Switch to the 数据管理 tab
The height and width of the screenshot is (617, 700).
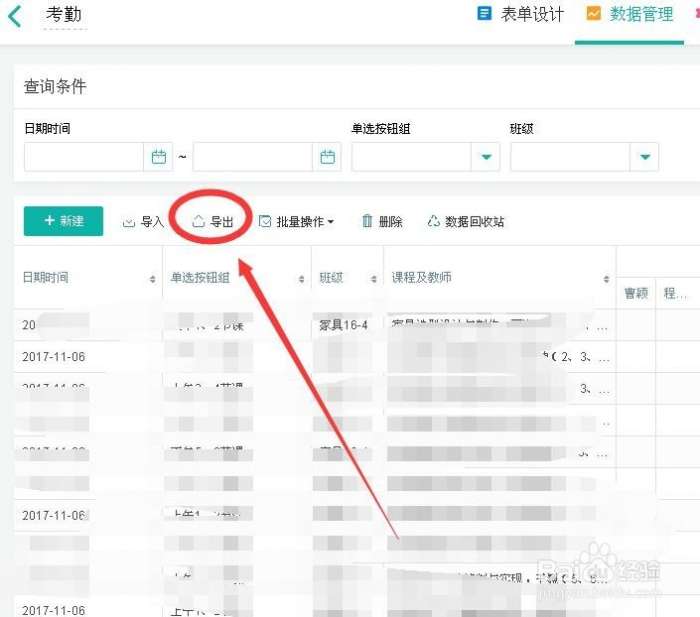click(629, 14)
